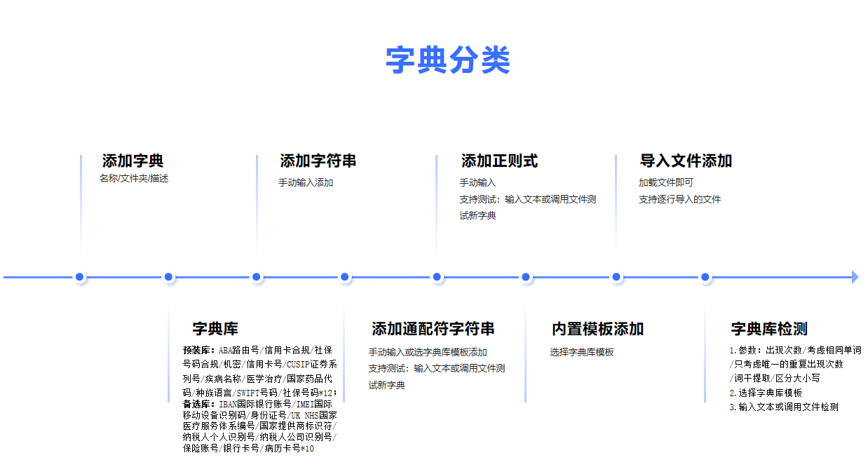Viewport: 868px width, 474px height.
Task: Click the 加载文件即可 text
Action: [x=666, y=182]
